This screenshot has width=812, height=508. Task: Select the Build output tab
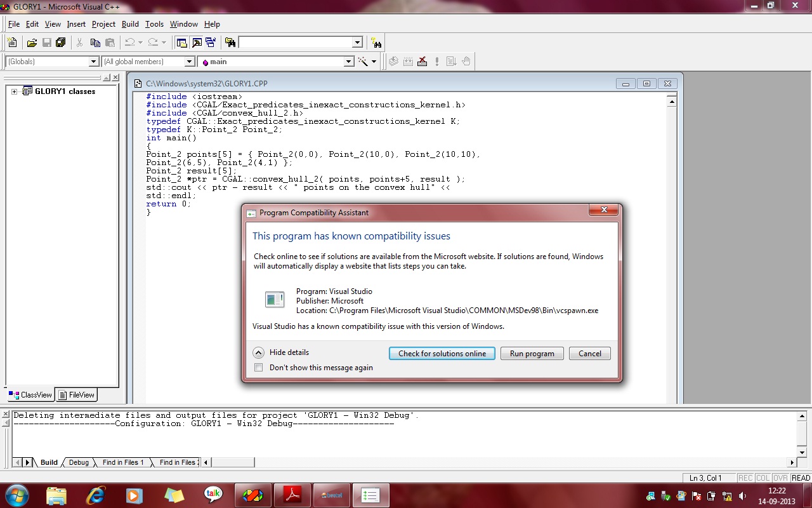[49, 462]
